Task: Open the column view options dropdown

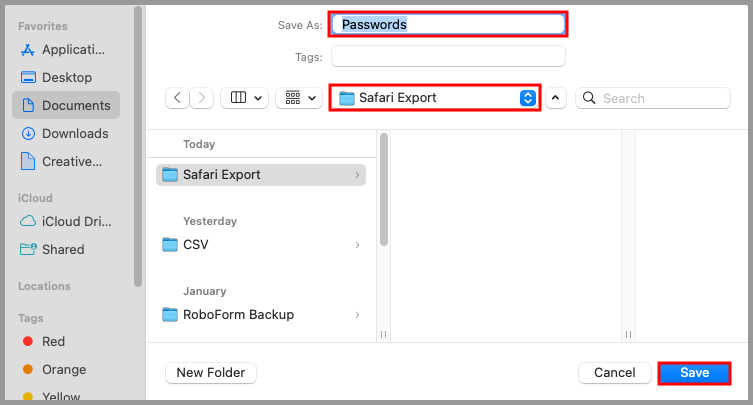Action: coord(246,98)
